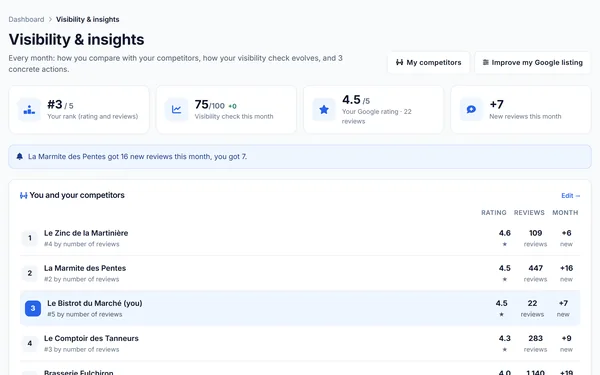Click the 4.3 rating of Le Comptoir
Image resolution: width=600 pixels, height=375 pixels.
[x=505, y=339]
